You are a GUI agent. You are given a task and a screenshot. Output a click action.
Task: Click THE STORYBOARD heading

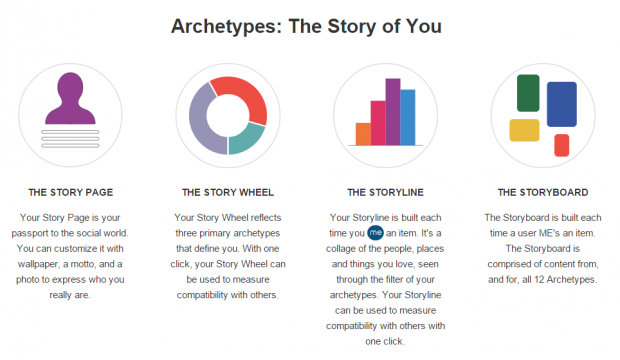tap(543, 192)
